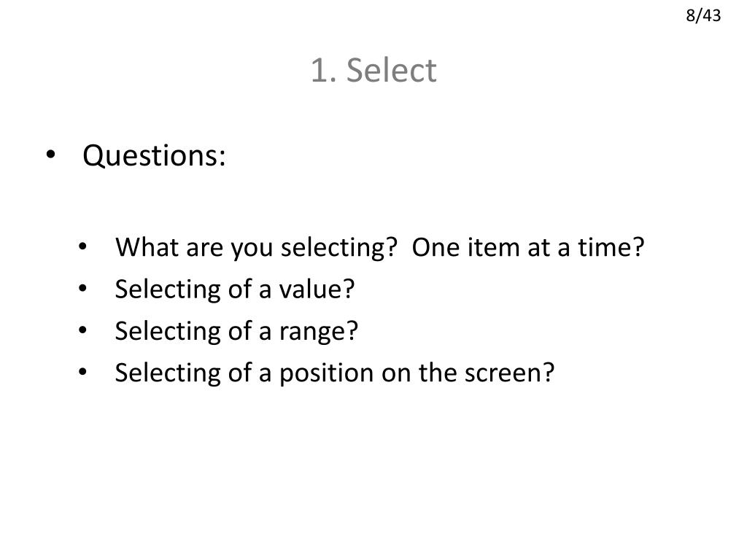
Task: Click the word 'value?' in second sub-bullet
Action: click(x=317, y=289)
